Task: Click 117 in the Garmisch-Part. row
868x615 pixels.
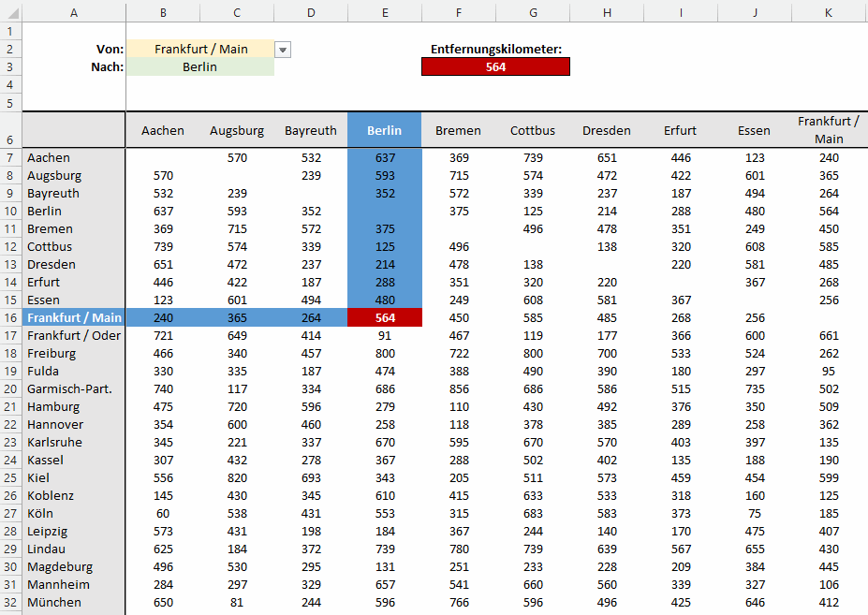Action: (x=237, y=388)
